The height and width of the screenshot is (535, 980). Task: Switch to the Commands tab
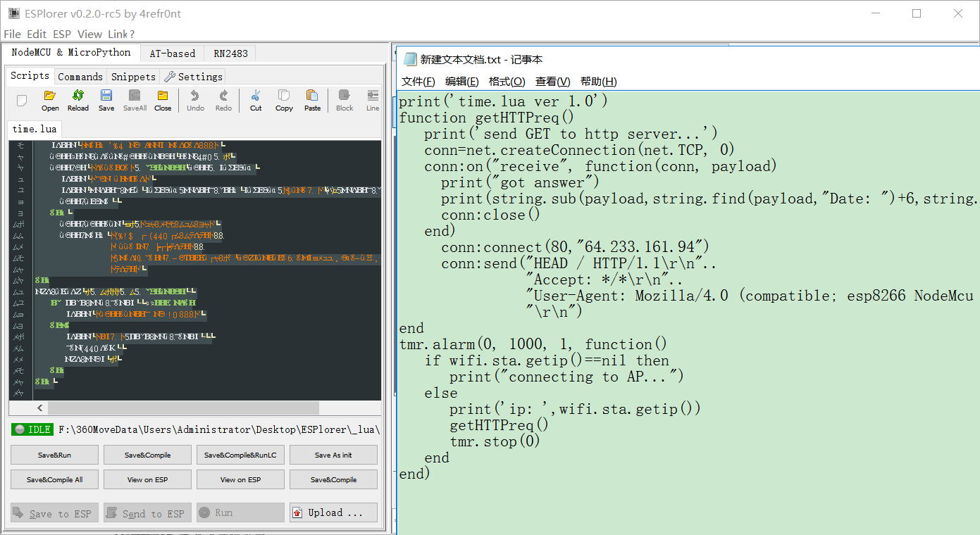point(80,77)
